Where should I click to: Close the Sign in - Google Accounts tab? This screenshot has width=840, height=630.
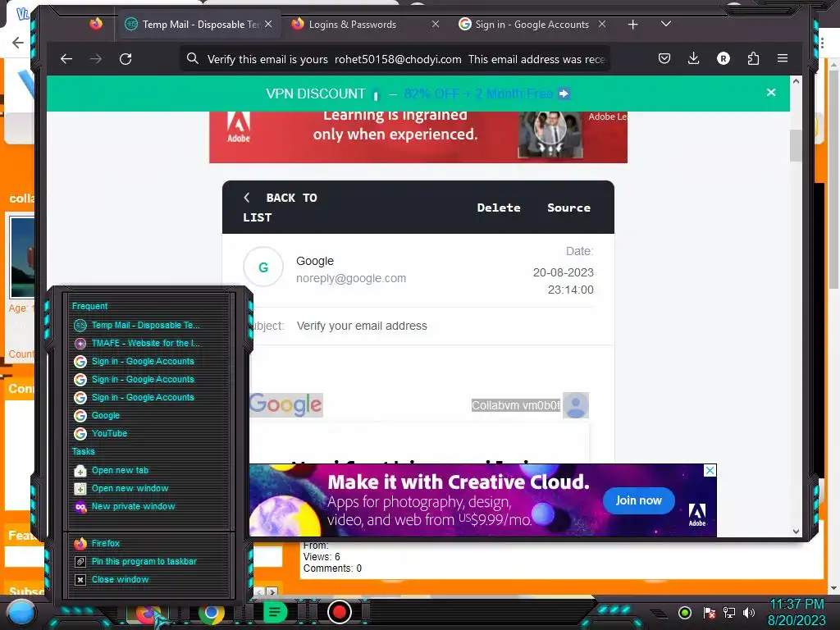602,24
